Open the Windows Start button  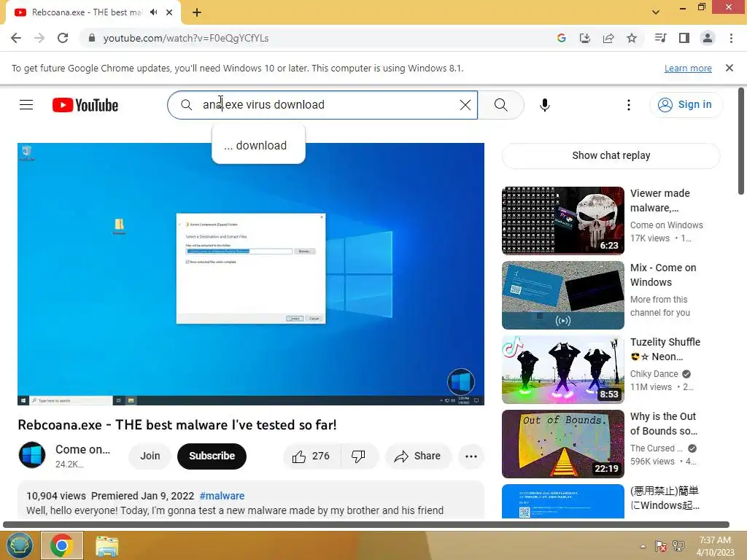pos(19,545)
